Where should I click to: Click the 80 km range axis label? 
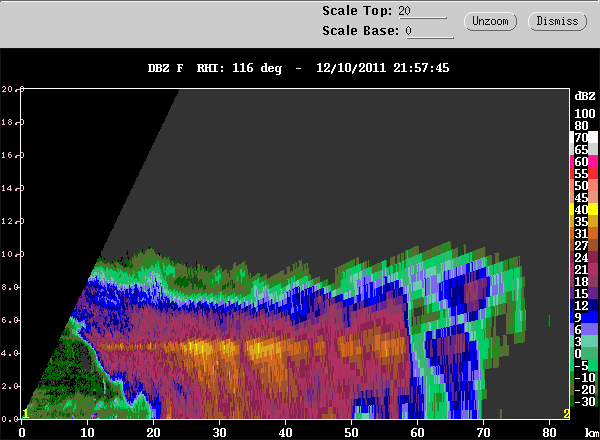[549, 432]
